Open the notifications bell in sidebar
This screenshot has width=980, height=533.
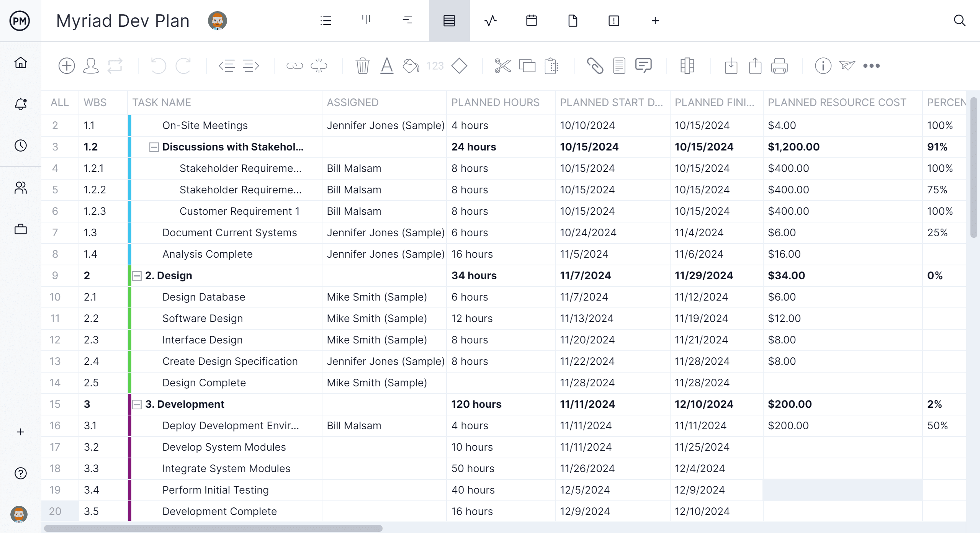click(21, 104)
